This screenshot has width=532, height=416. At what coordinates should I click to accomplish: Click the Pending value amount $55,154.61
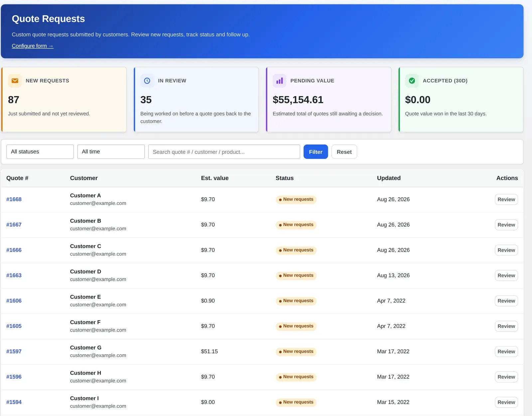tap(298, 100)
